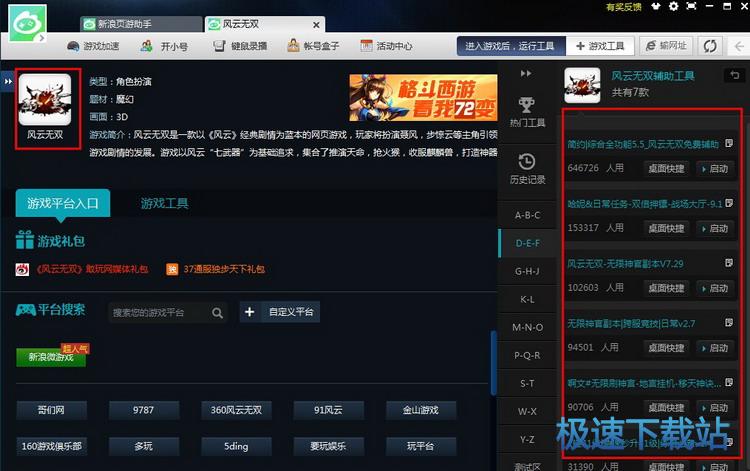Click the platform list vertical scrollbar

pyautogui.click(x=494, y=362)
